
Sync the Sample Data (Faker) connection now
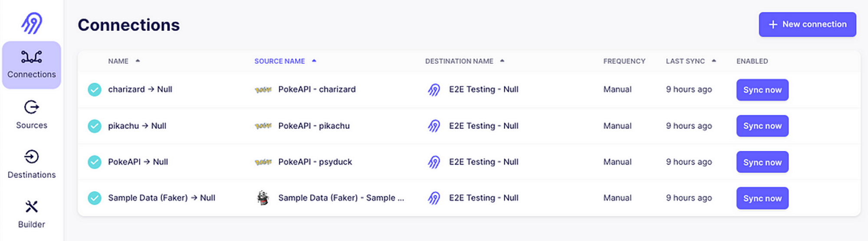(x=762, y=199)
